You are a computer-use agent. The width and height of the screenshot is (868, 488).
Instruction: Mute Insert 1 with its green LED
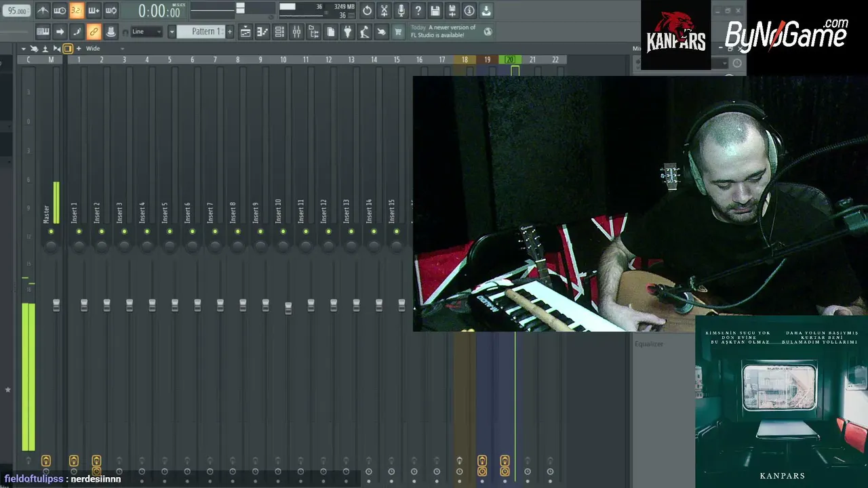79,232
